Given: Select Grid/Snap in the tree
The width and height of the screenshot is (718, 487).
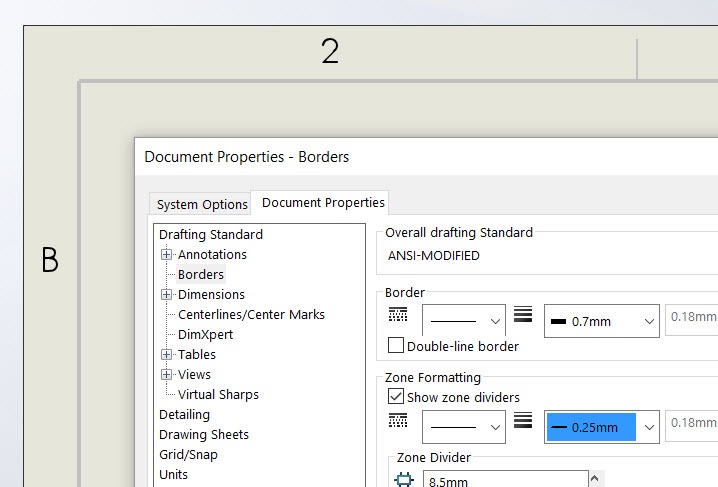Looking at the screenshot, I should pyautogui.click(x=188, y=455).
